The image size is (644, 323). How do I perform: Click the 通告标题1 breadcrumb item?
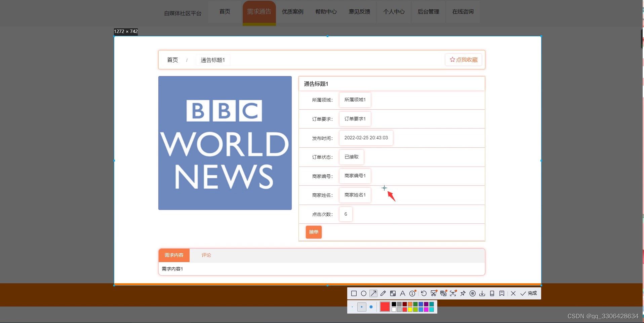point(213,60)
